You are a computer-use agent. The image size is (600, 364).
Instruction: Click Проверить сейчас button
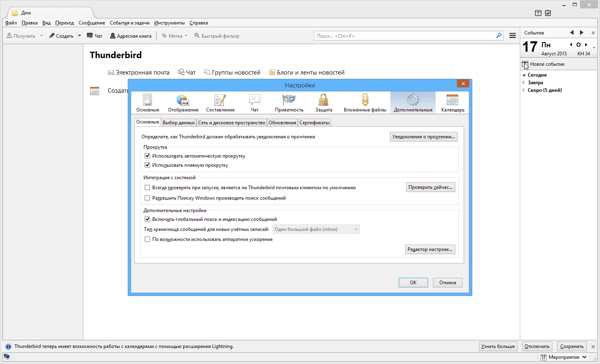430,187
